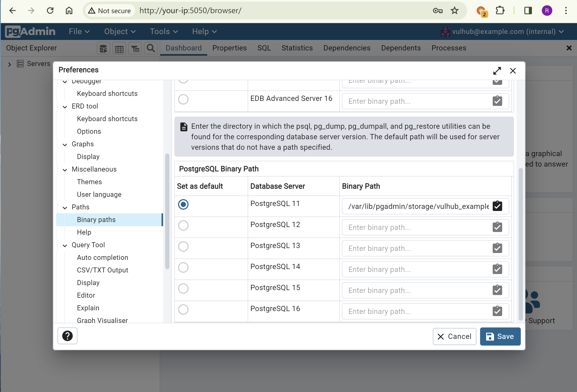
Task: Click the Query Tool database icon
Action: coord(103,48)
